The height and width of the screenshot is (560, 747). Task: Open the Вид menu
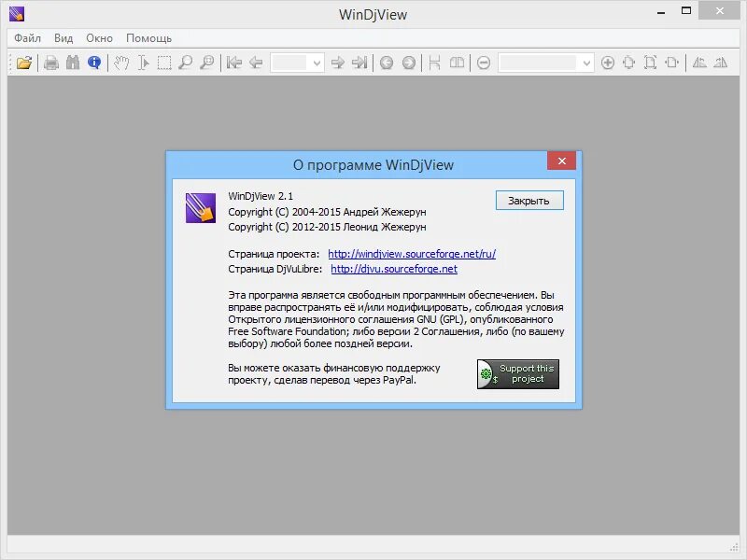(x=63, y=38)
